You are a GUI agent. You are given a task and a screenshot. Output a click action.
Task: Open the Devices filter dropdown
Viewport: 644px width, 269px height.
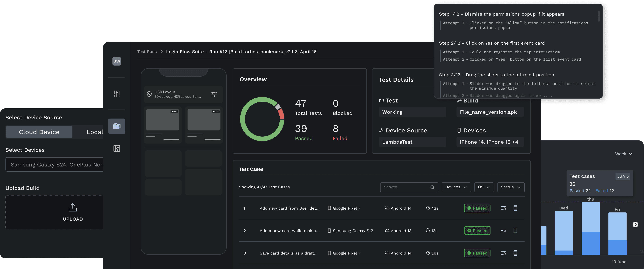(x=456, y=187)
